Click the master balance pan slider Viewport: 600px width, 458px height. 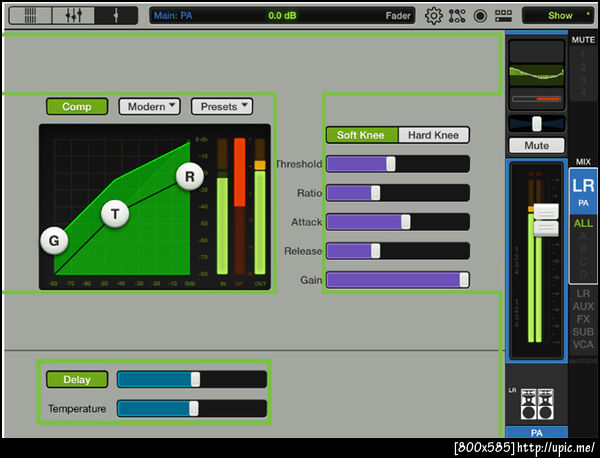tap(536, 124)
